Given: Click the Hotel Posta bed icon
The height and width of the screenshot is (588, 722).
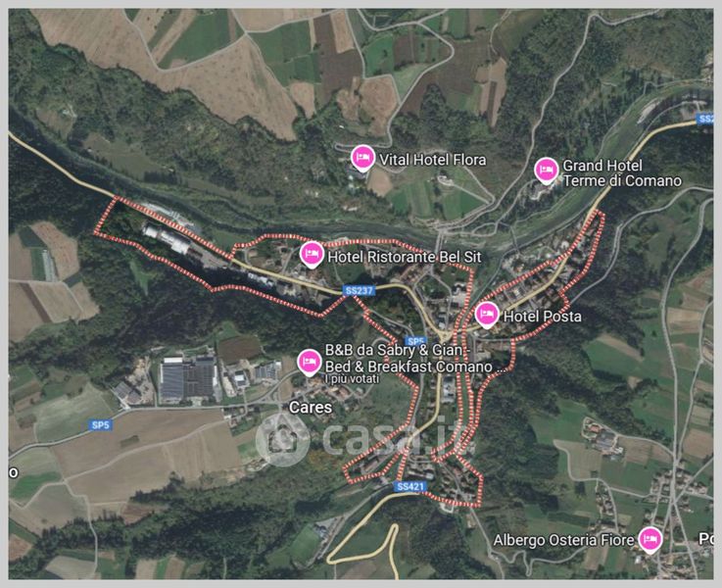Looking at the screenshot, I should (x=487, y=315).
